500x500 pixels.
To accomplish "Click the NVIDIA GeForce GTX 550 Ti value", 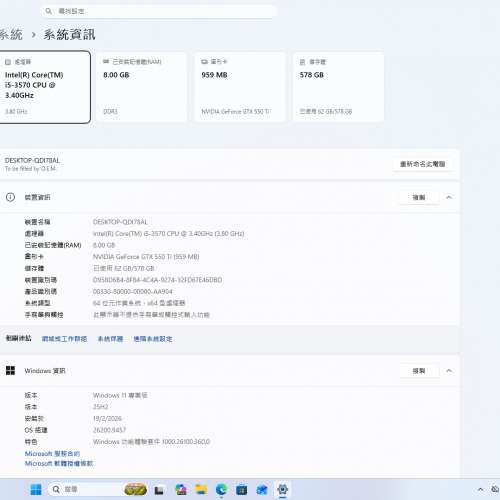I will [146, 257].
